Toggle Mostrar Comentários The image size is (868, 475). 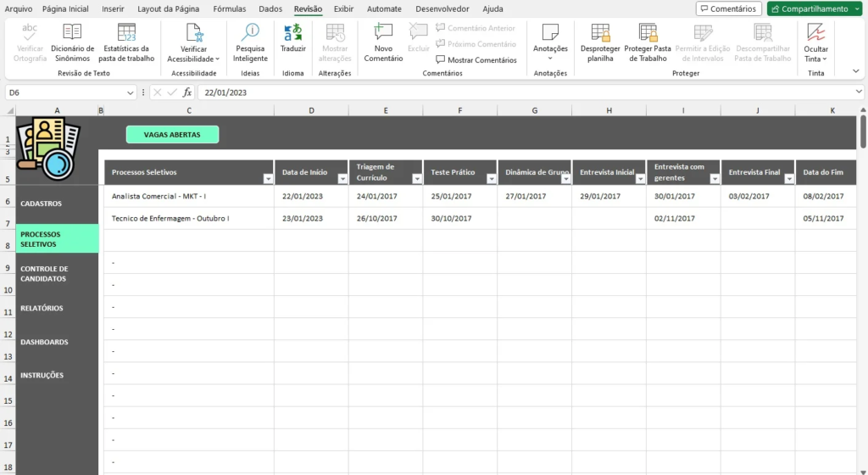pos(476,60)
